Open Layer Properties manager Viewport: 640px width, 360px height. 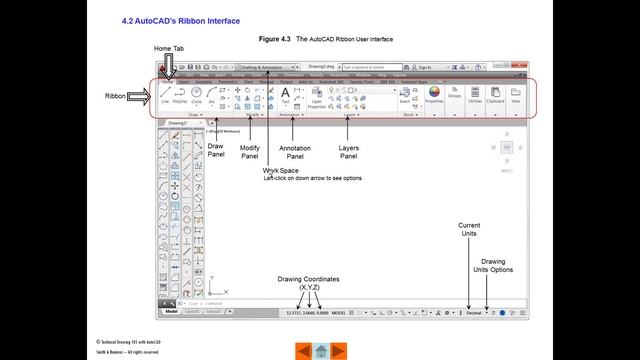[316, 97]
